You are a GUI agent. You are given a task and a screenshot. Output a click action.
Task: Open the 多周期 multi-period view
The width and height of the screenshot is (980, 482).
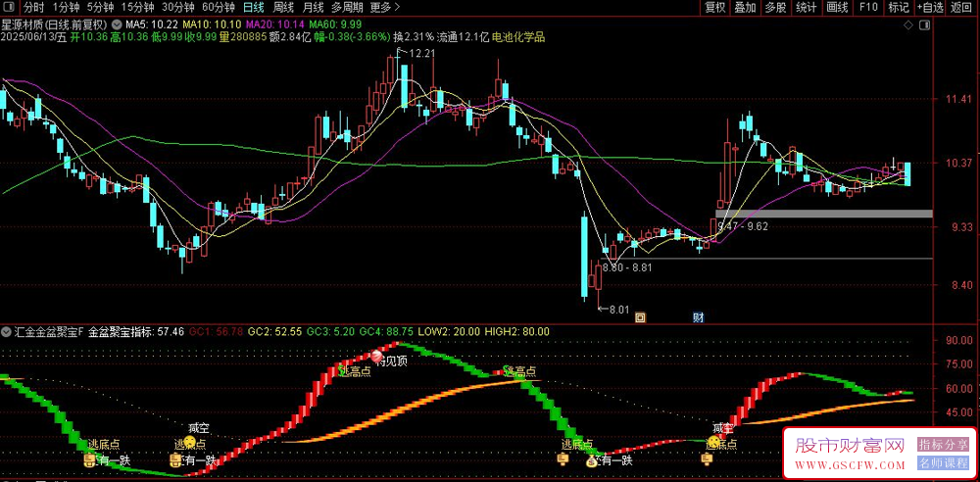(x=347, y=8)
